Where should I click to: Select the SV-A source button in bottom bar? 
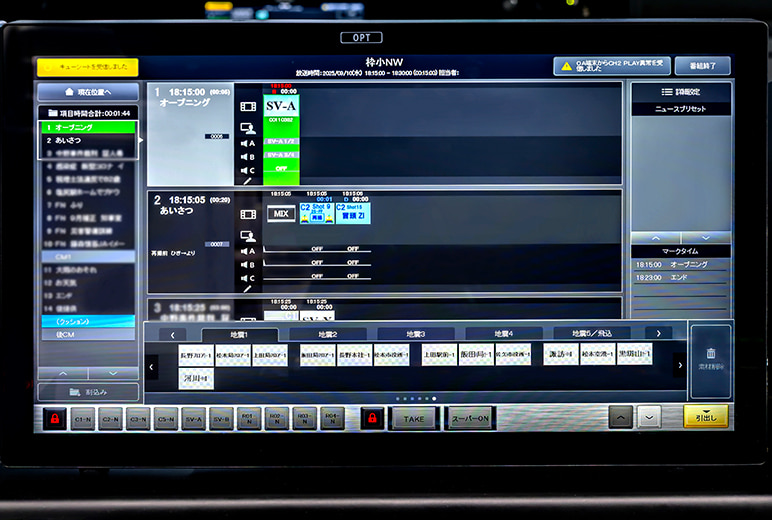[x=194, y=419]
